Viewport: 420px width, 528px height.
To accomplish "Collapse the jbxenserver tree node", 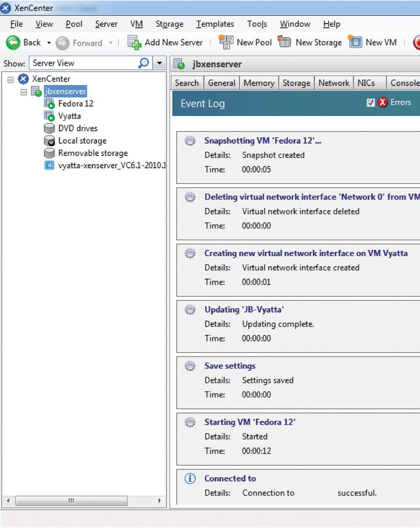I will [x=24, y=92].
